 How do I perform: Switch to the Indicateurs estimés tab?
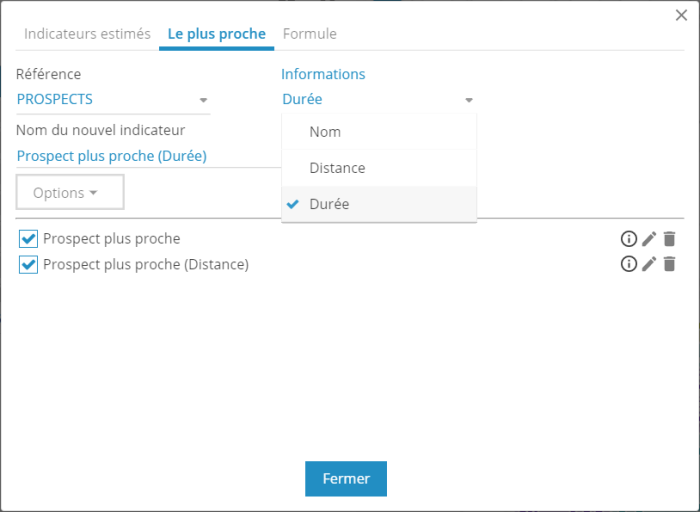tap(87, 34)
